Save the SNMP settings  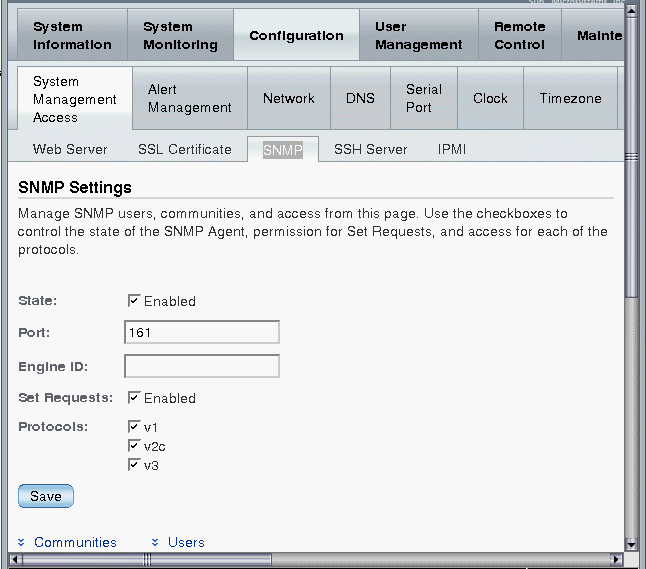(x=46, y=496)
